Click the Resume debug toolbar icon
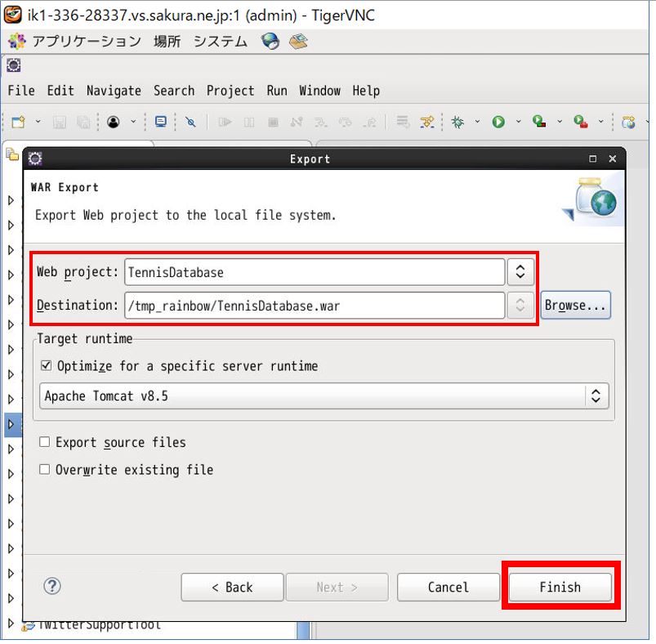Image resolution: width=656 pixels, height=644 pixels. point(225,123)
